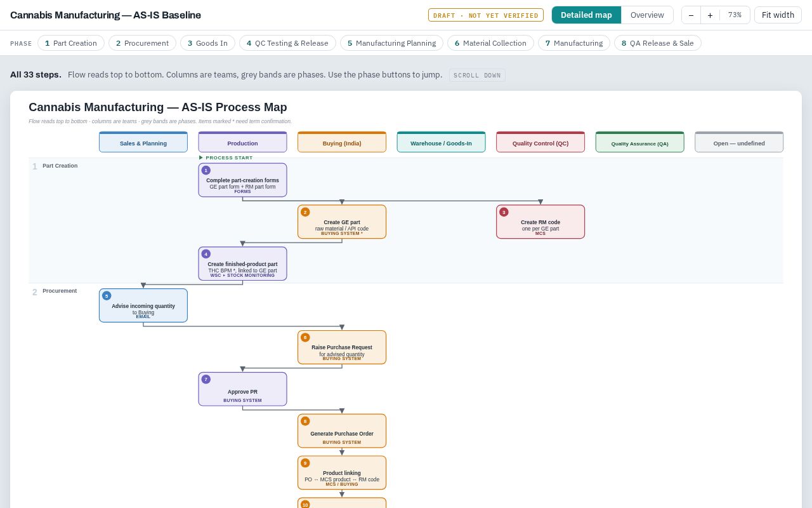
Task: Click the All 33 steps text
Action: pos(36,75)
